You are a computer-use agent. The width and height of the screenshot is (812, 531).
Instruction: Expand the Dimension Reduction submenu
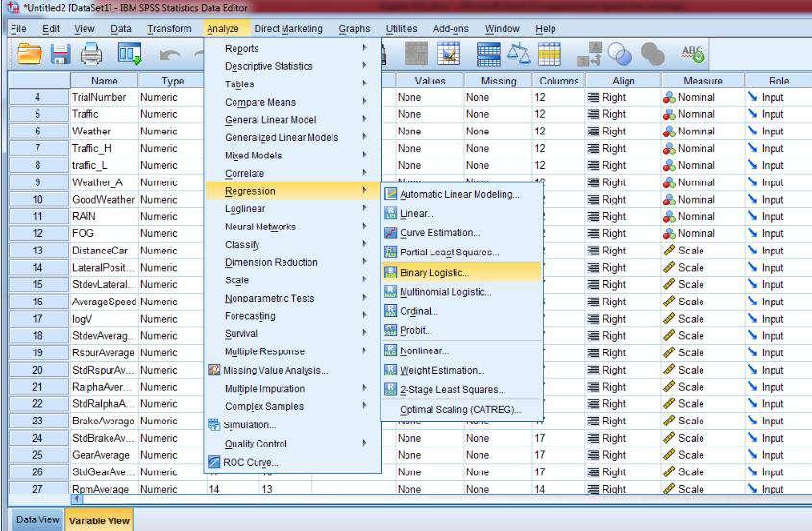coord(364,262)
